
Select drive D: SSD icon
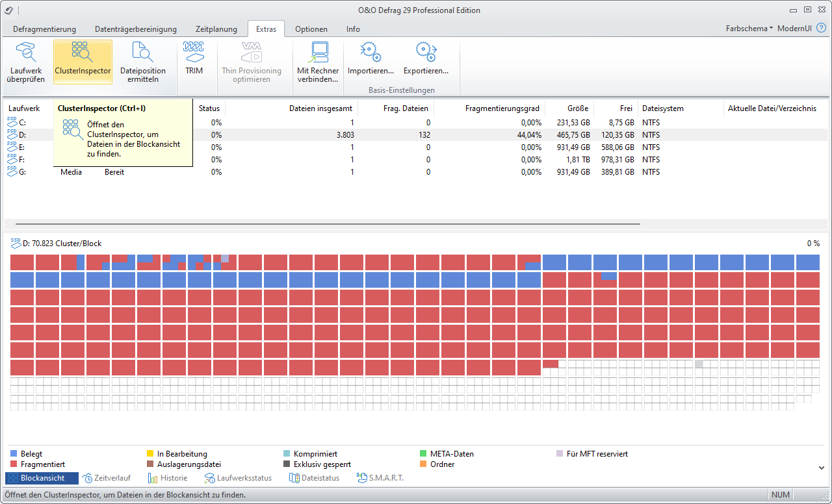click(x=12, y=134)
